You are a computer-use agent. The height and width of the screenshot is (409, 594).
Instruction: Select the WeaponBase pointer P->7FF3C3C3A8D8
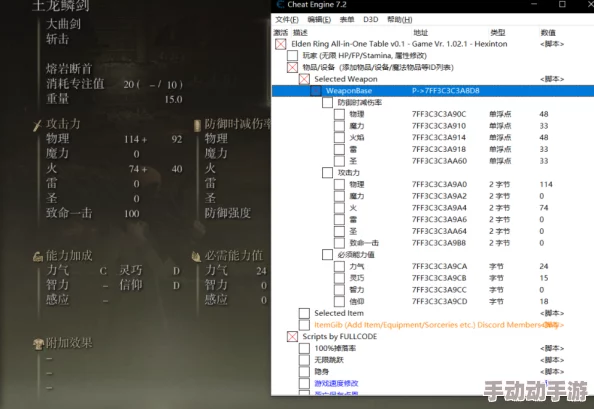click(x=446, y=91)
